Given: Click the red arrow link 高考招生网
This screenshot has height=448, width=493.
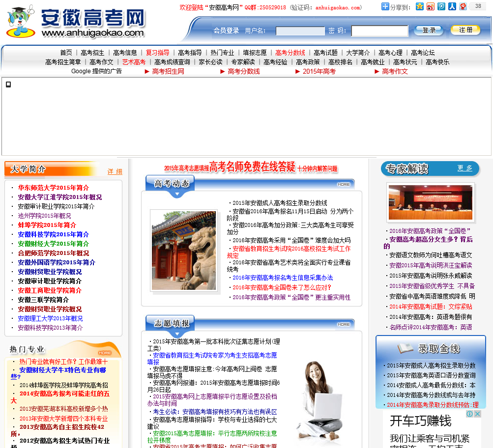Looking at the screenshot, I should tap(168, 71).
